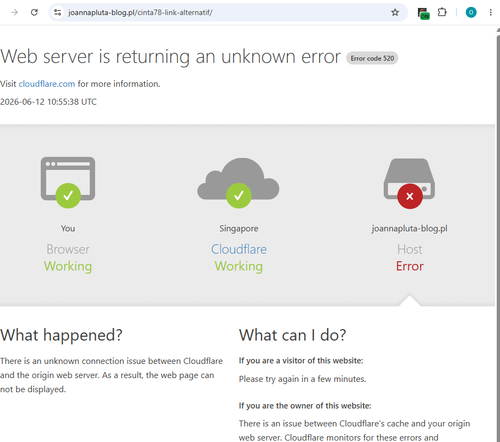Click the Browser window status icon
This screenshot has width=500, height=442.
click(68, 182)
